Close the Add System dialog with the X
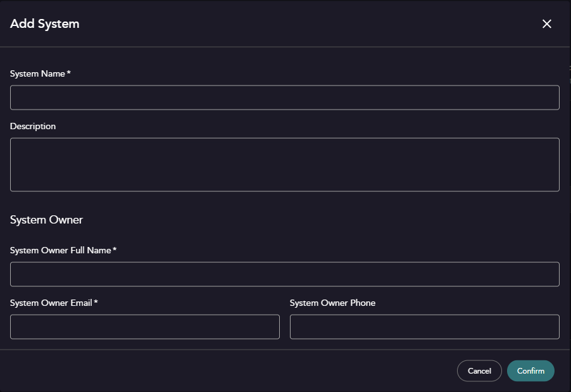 click(x=546, y=23)
